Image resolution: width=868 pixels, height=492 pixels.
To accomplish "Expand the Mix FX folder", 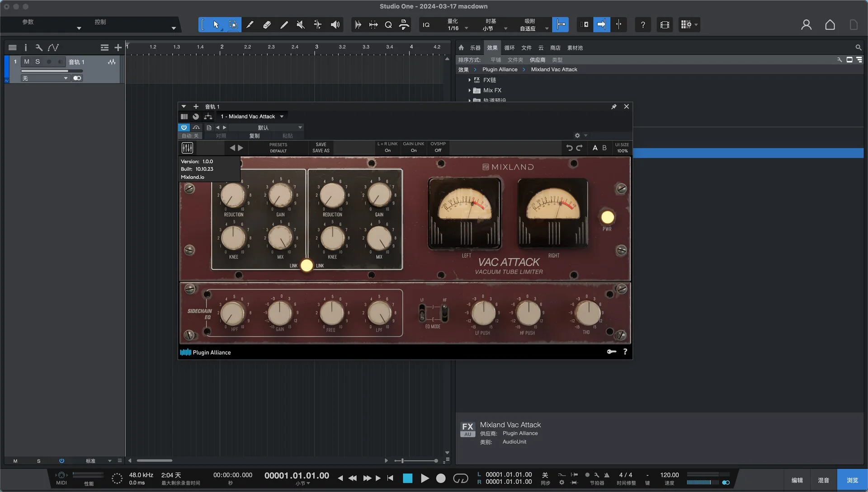I will pyautogui.click(x=469, y=90).
